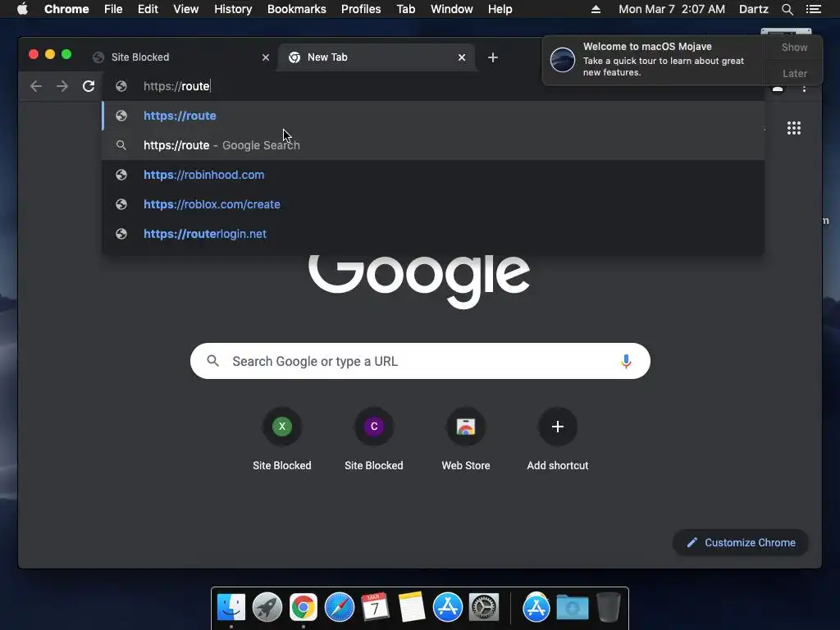Screen dimensions: 840x630
Task: Click the eject icon in the menu bar
Action: tap(596, 9)
